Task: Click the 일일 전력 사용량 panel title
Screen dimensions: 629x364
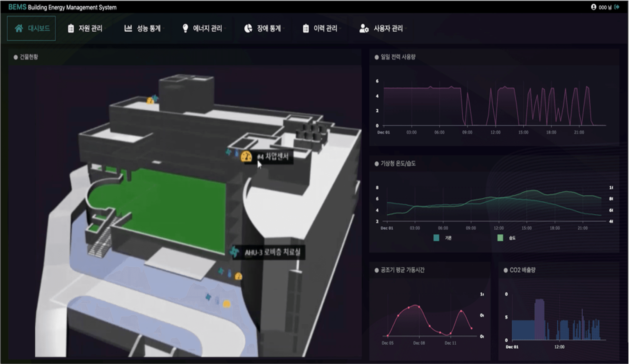Action: tap(398, 57)
